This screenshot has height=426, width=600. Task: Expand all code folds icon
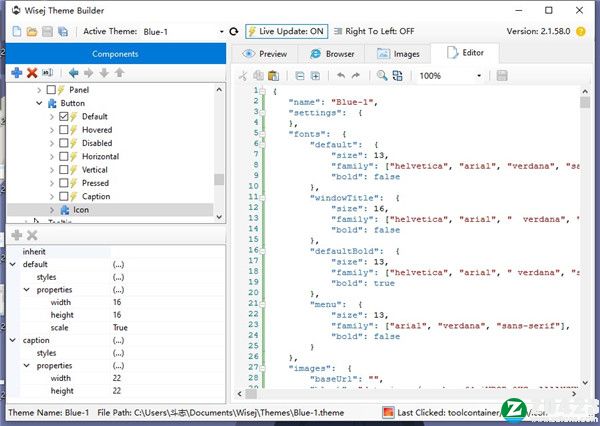[315, 76]
